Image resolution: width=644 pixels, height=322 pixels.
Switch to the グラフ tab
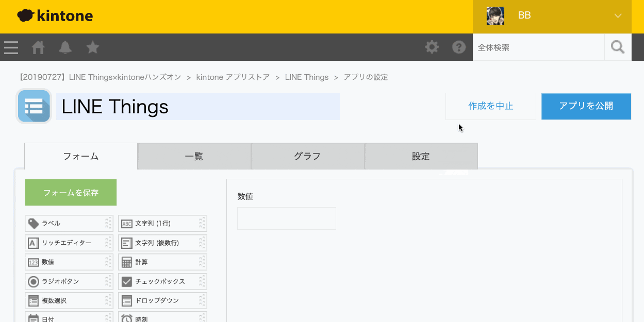click(x=307, y=156)
